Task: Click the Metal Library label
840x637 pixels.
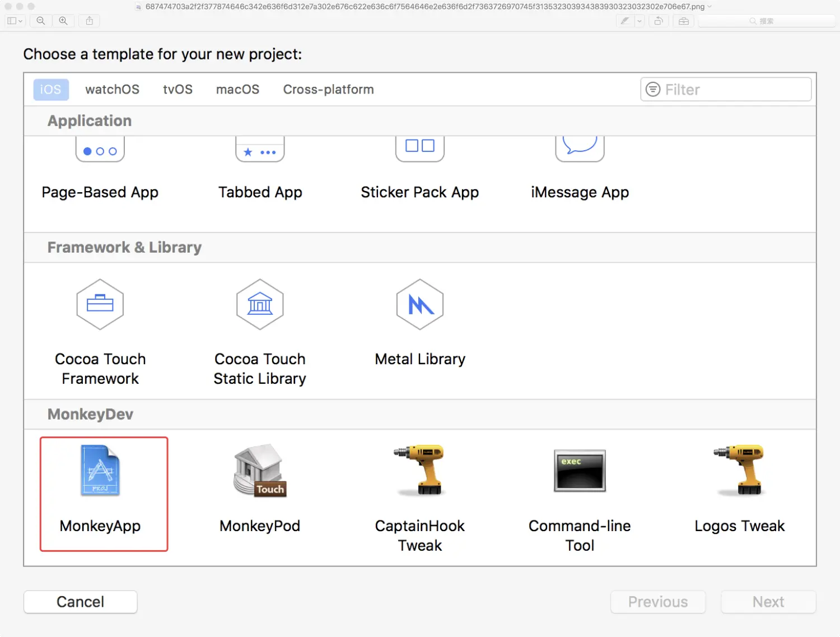Action: pyautogui.click(x=420, y=359)
